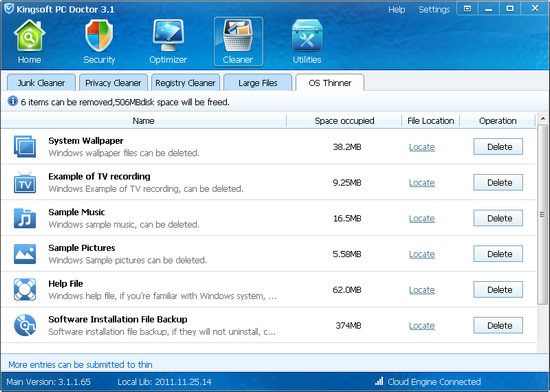Click the Kingsoft shield logo in title bar

[9, 8]
